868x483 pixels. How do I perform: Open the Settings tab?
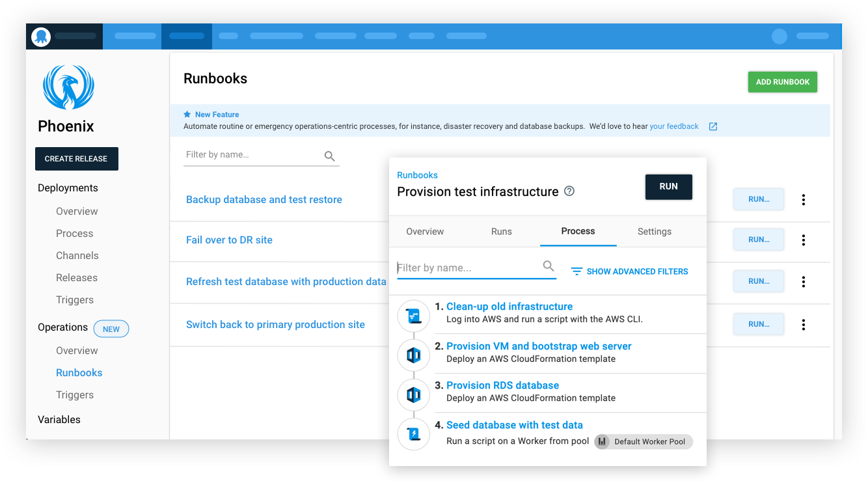[x=655, y=232]
